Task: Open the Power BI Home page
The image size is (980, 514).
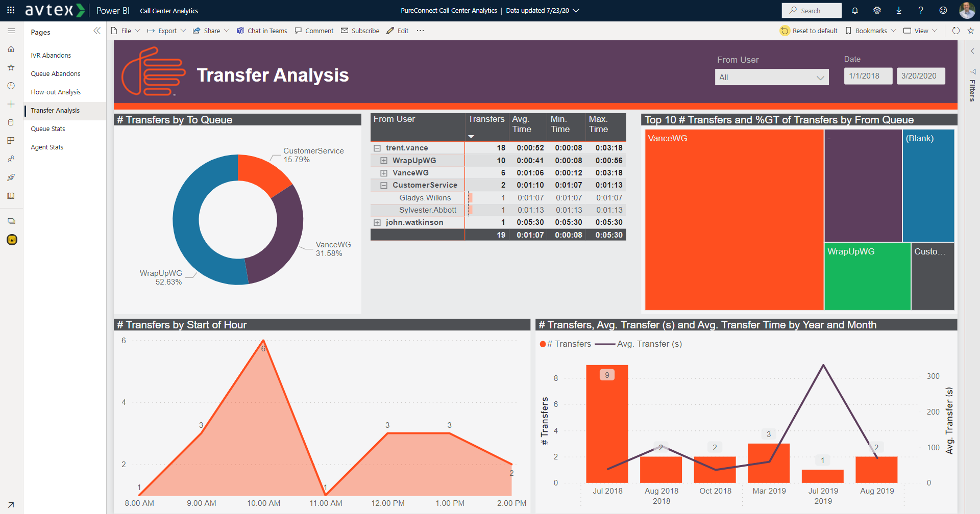Action: 11,49
